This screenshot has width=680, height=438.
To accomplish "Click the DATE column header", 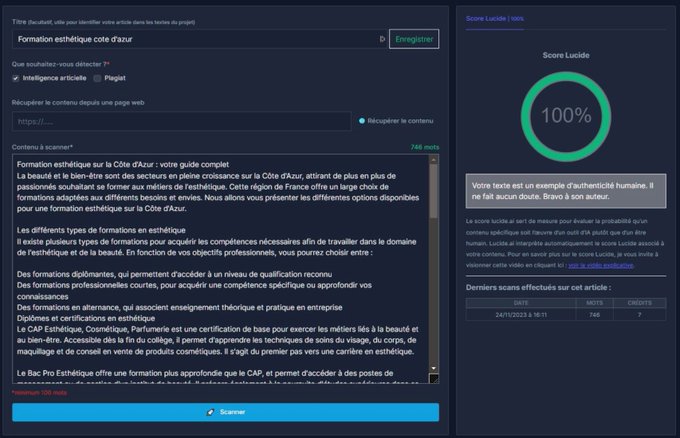I will click(521, 303).
